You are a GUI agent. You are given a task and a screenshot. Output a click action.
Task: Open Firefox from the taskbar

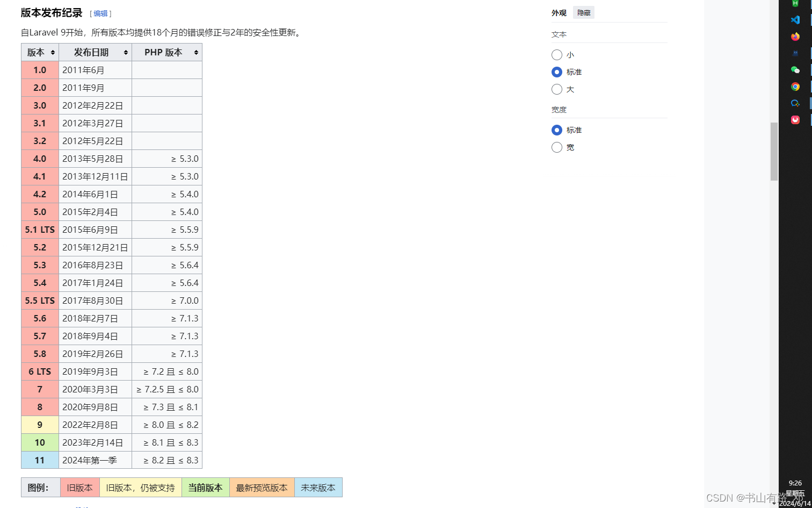click(795, 37)
